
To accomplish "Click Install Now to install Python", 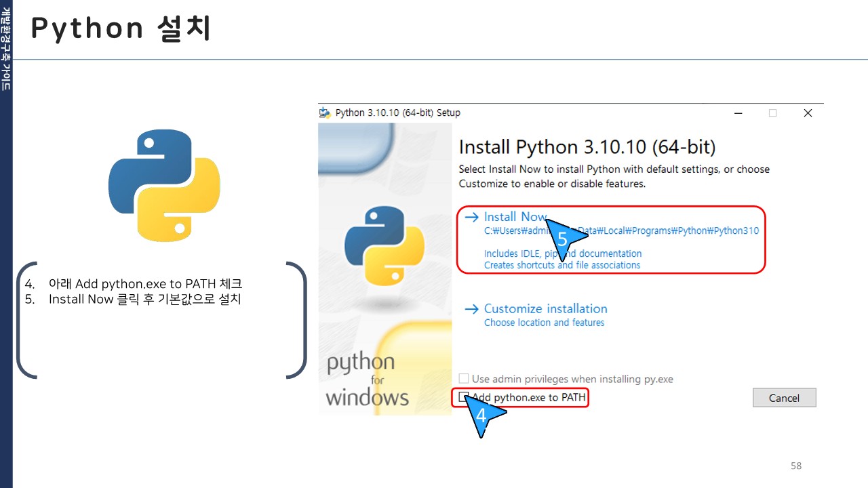I will [x=515, y=217].
